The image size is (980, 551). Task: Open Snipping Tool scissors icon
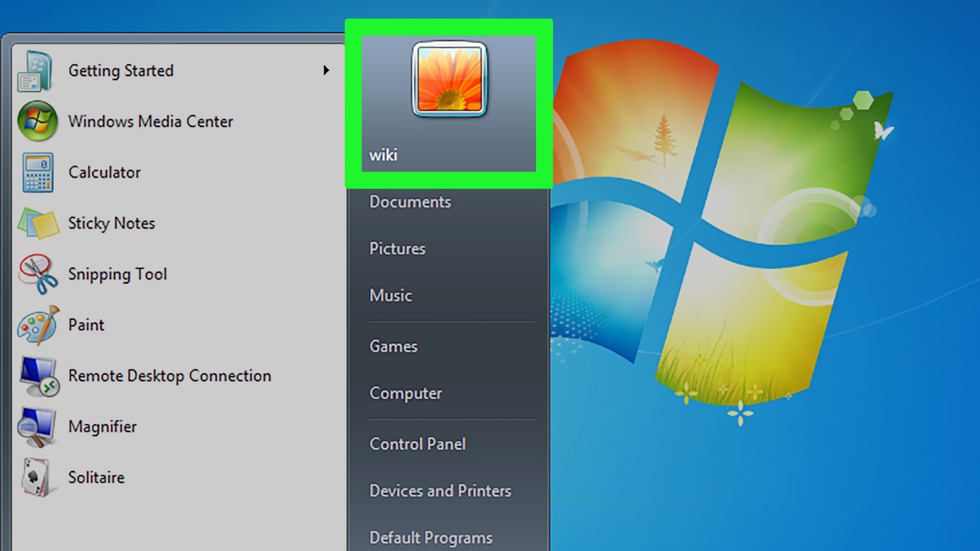click(x=38, y=274)
